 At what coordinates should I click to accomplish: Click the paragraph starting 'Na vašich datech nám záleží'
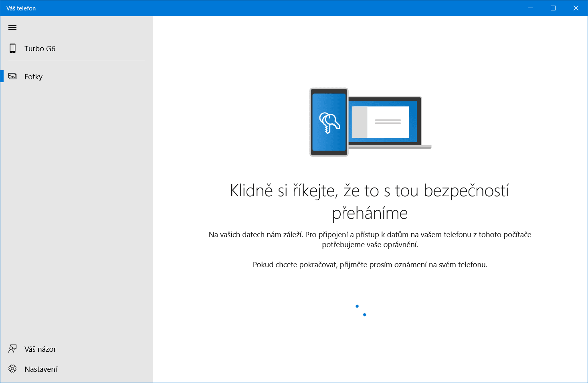click(x=370, y=240)
